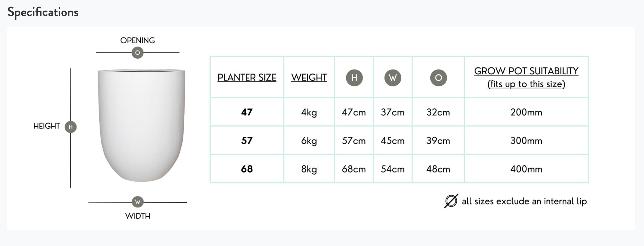This screenshot has width=644, height=246.
Task: Click the Specifications section heading
Action: tap(43, 12)
